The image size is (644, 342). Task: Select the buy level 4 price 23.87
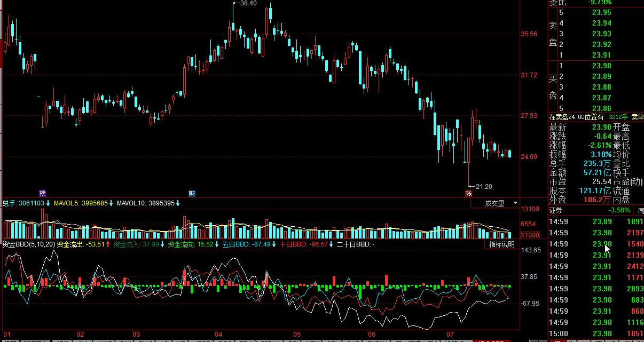point(601,98)
